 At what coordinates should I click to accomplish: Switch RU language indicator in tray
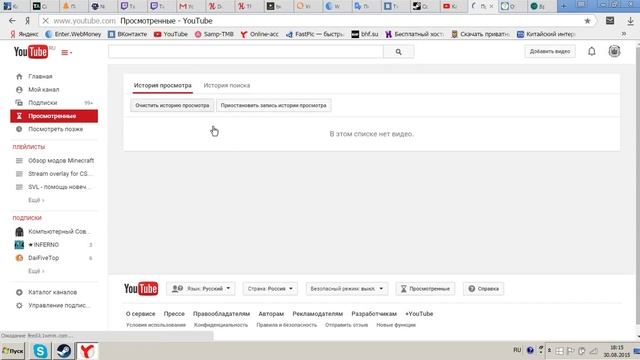pyautogui.click(x=517, y=350)
